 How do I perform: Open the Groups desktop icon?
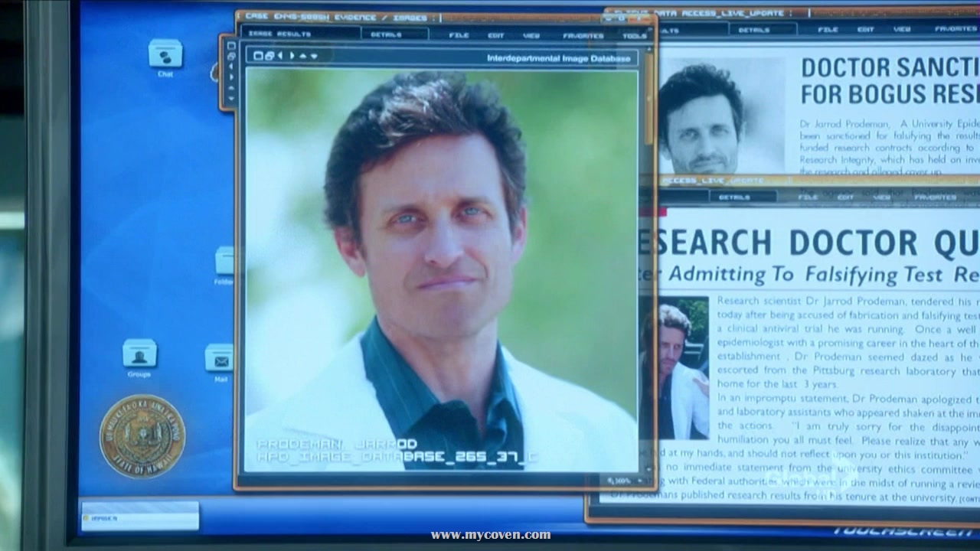[x=139, y=354]
